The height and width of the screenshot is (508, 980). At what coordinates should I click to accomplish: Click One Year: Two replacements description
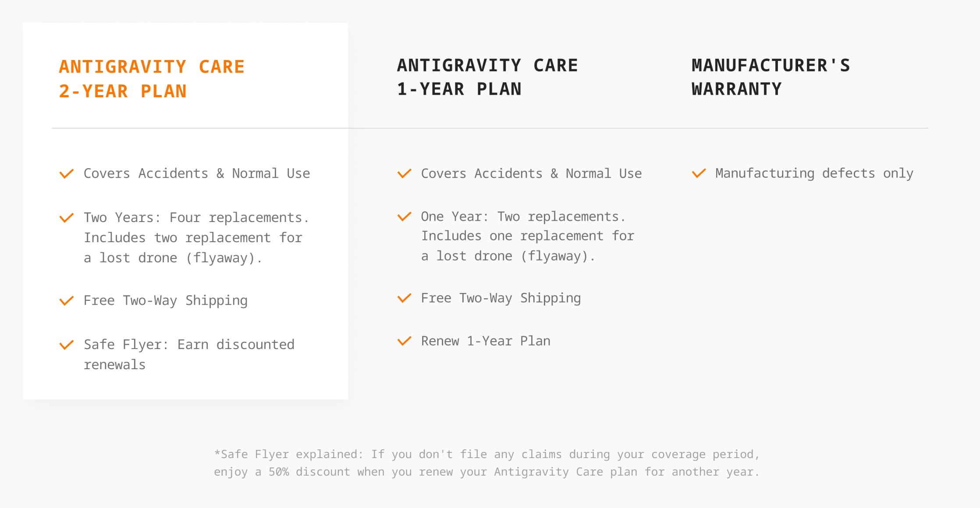[528, 236]
